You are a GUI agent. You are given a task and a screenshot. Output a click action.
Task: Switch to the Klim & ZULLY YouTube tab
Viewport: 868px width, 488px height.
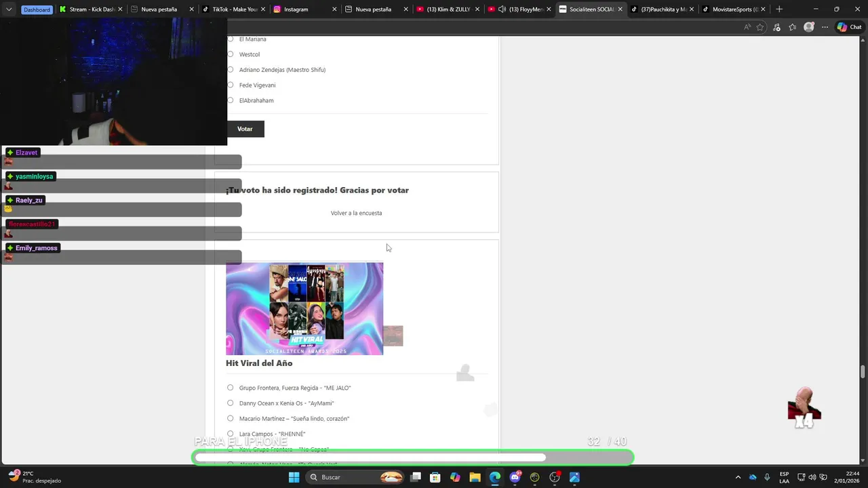(448, 9)
